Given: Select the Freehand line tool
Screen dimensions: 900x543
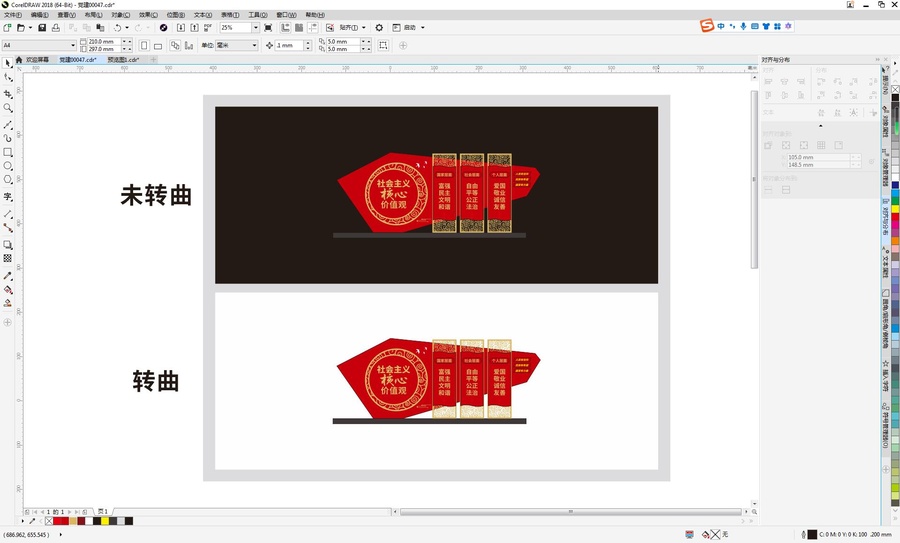Looking at the screenshot, I should pyautogui.click(x=7, y=125).
